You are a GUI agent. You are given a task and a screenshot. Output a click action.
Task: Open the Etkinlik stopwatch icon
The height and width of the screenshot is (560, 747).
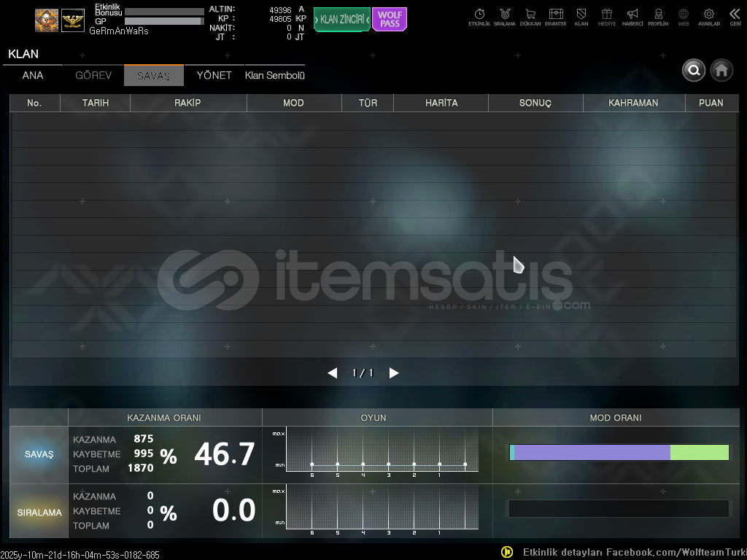479,15
